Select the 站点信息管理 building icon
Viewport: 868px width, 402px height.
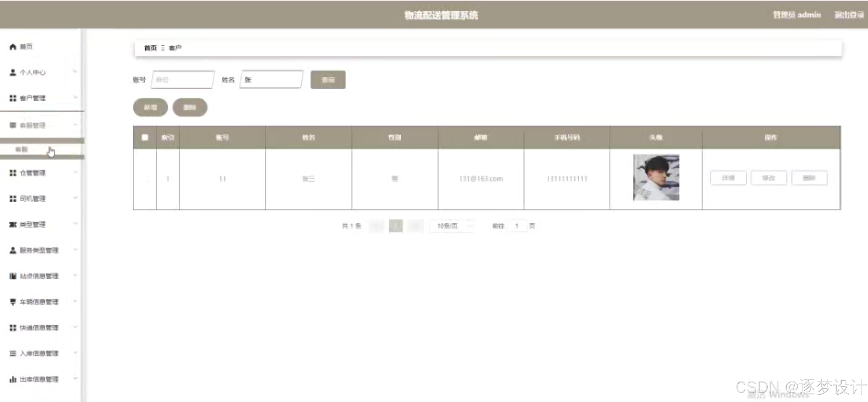tap(13, 276)
